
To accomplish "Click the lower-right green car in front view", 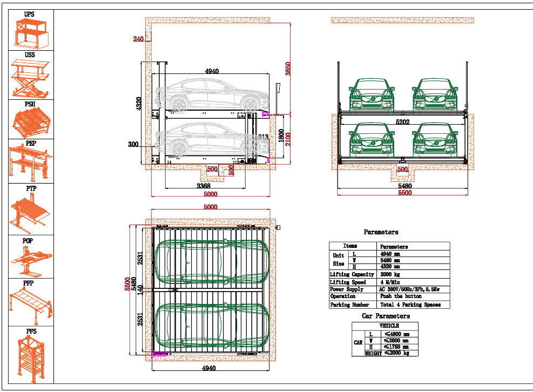I will (435, 139).
